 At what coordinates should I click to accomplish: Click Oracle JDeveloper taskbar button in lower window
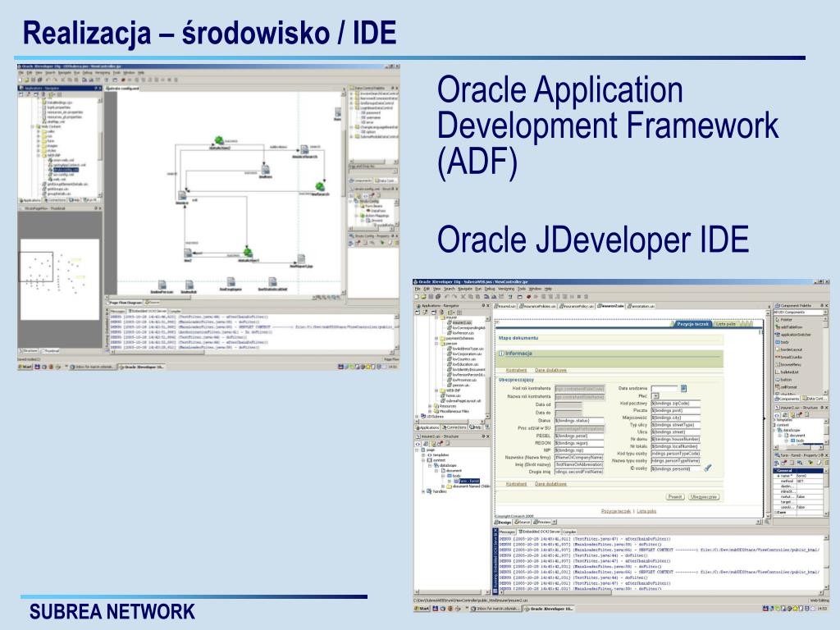pyautogui.click(x=549, y=609)
